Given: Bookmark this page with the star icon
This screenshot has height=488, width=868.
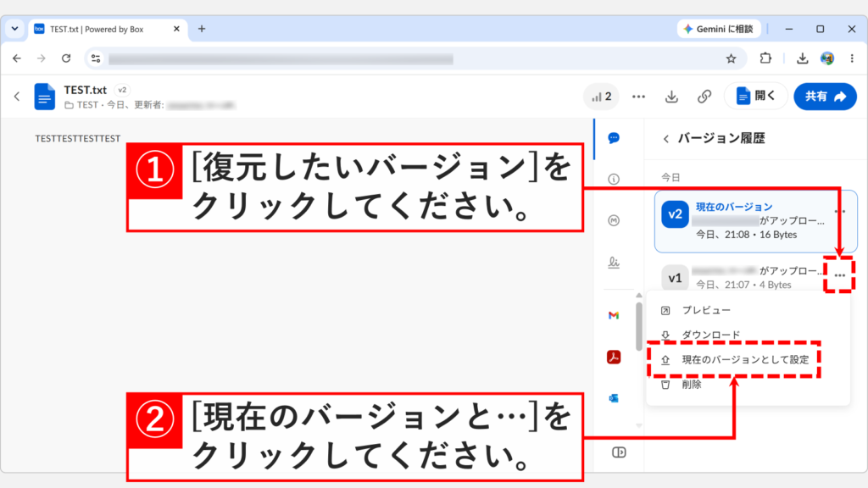Looking at the screenshot, I should (x=732, y=58).
